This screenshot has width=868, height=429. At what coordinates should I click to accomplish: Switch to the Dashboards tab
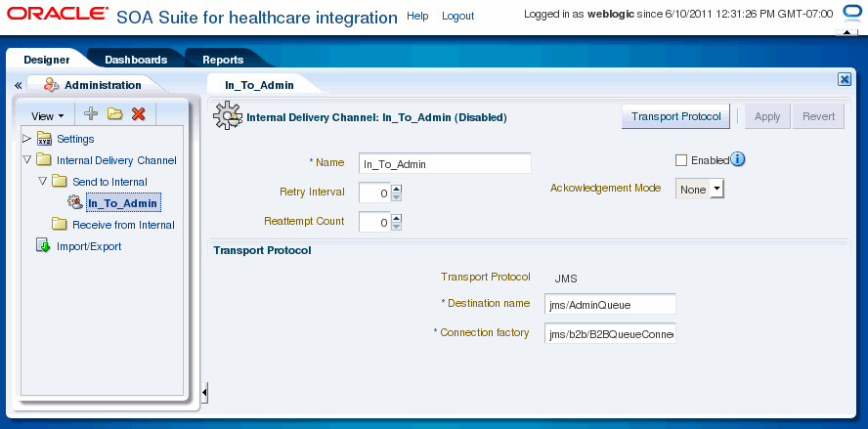(x=136, y=60)
